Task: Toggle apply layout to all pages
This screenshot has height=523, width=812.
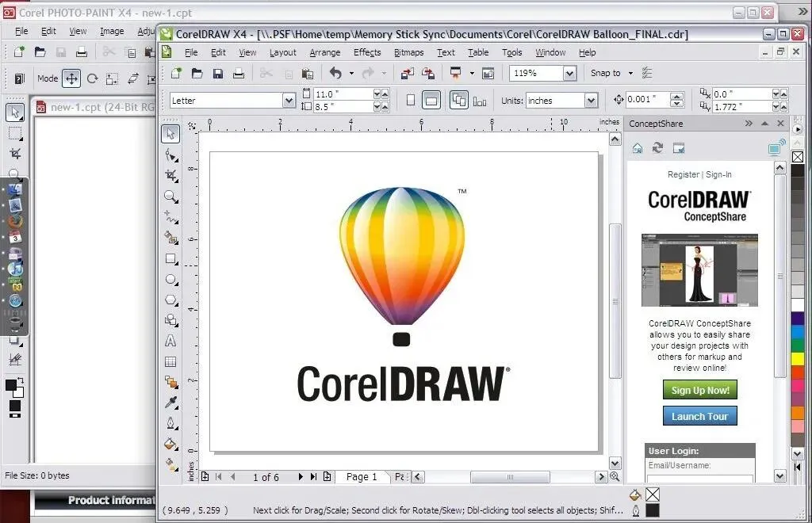Action: pyautogui.click(x=459, y=101)
